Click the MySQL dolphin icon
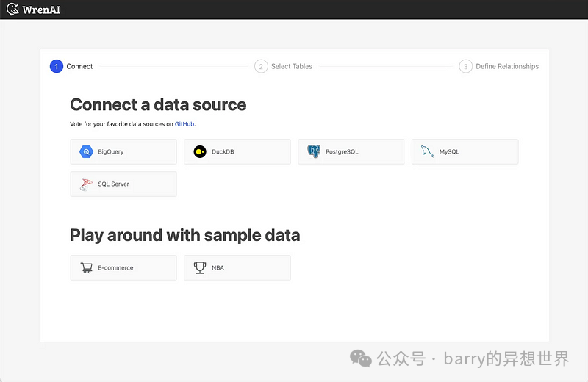Screen dimensions: 588x382 (x=427, y=151)
